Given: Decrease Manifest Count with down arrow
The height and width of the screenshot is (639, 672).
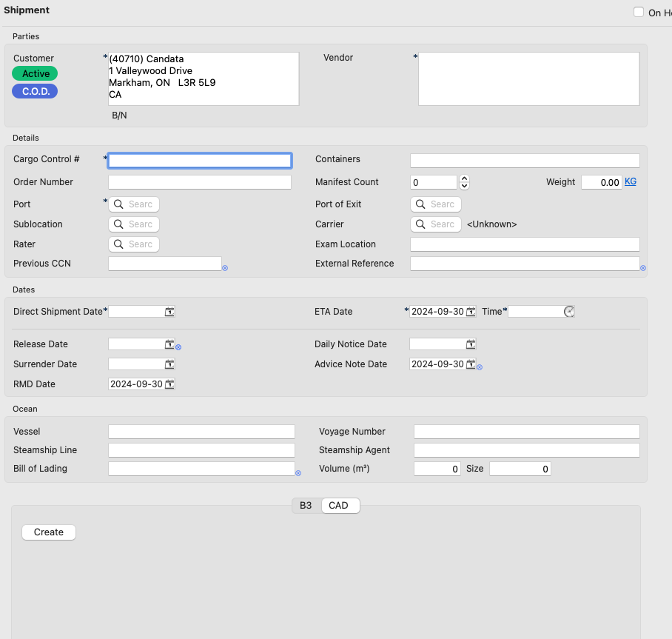Looking at the screenshot, I should pos(464,186).
